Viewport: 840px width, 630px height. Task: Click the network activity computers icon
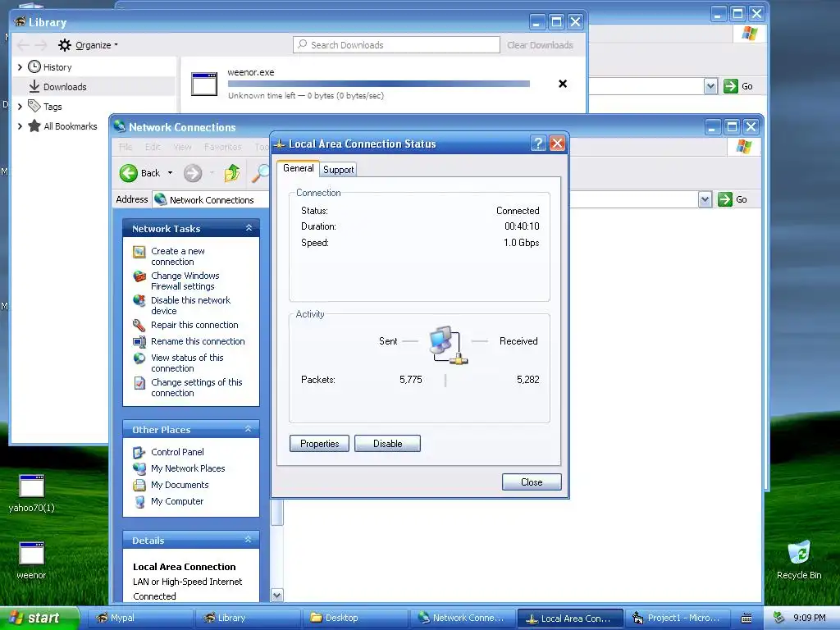[x=448, y=345]
